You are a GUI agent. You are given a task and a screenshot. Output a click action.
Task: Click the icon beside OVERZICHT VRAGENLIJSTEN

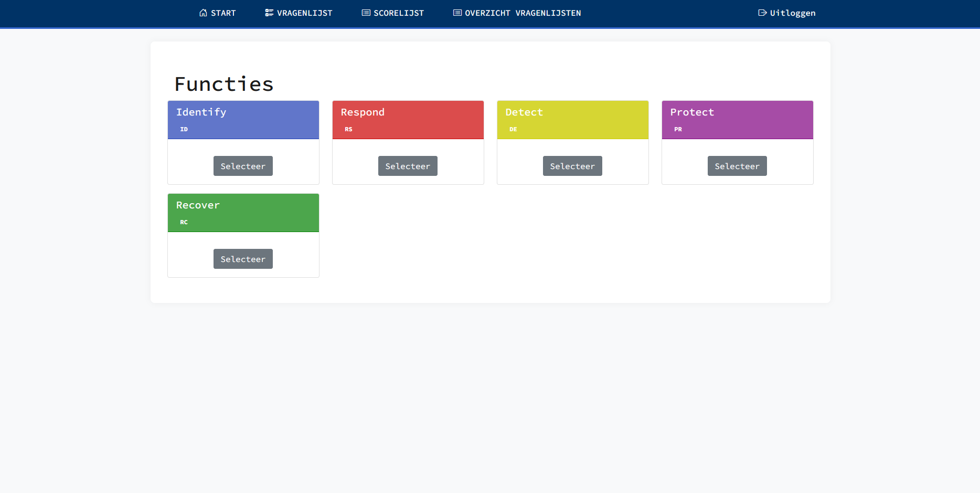click(x=457, y=13)
